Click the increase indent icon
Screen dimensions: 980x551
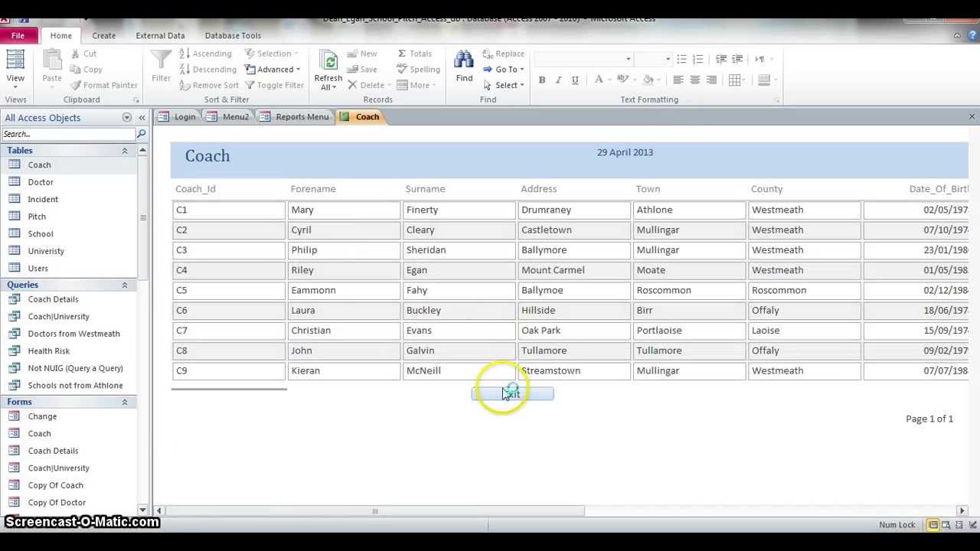pyautogui.click(x=737, y=59)
